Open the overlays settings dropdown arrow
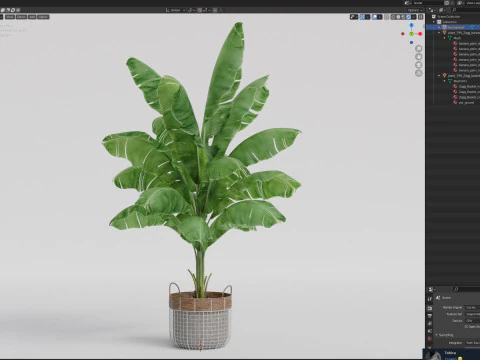Viewport: 480px width, 360px height. (x=380, y=17)
